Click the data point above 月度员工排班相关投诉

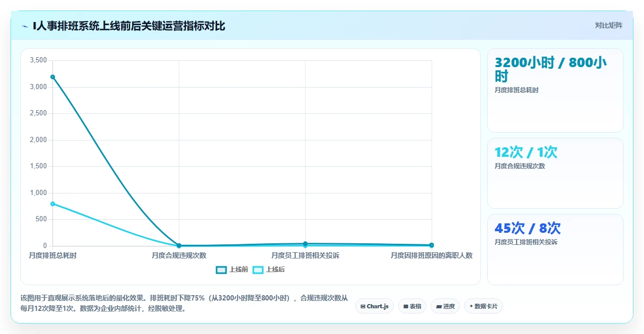point(305,244)
